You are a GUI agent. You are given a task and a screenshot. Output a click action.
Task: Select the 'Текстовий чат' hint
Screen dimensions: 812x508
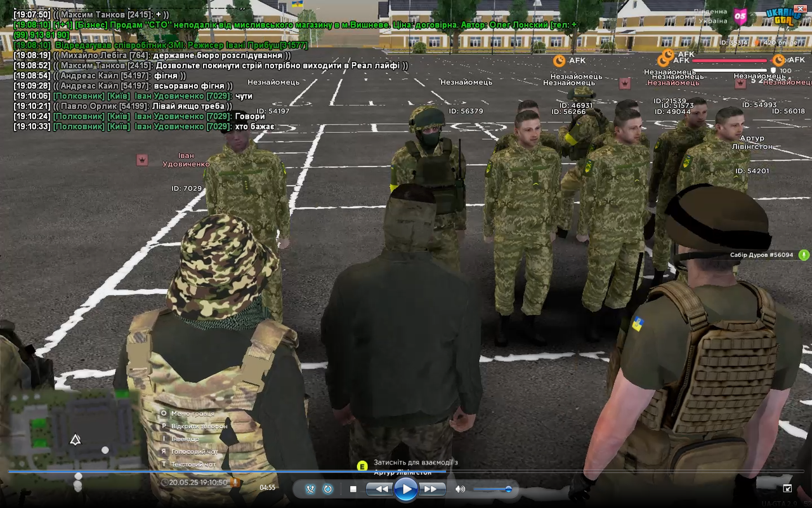pyautogui.click(x=188, y=464)
